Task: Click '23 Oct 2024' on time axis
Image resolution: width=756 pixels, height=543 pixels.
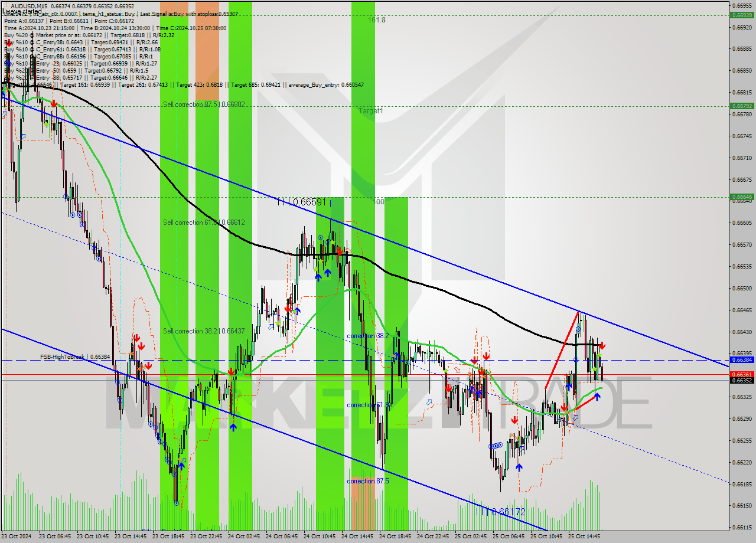Action: [x=15, y=537]
